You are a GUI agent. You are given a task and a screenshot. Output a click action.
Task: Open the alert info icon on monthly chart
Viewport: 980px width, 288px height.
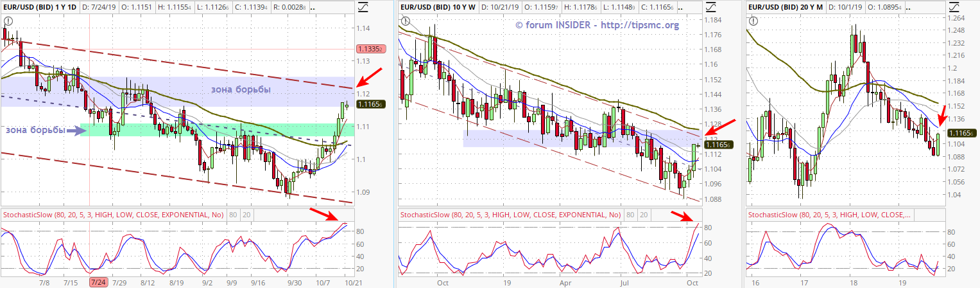point(753,21)
